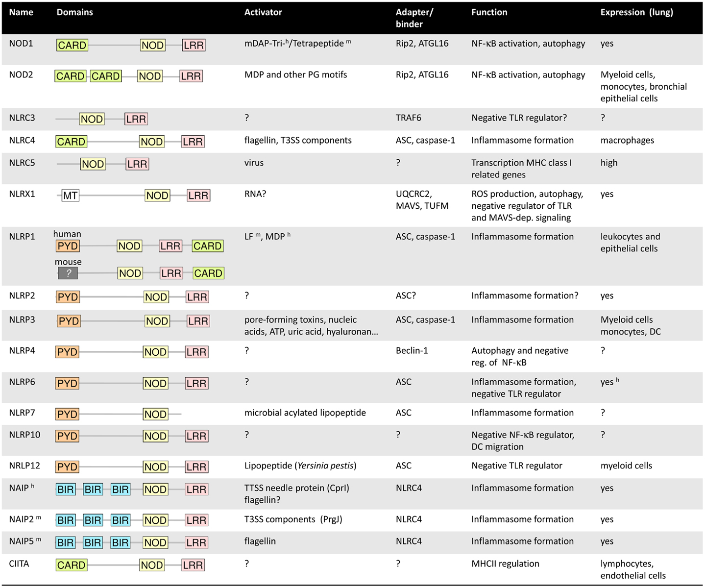Select "LF m, MDP h" activator text

(x=267, y=236)
